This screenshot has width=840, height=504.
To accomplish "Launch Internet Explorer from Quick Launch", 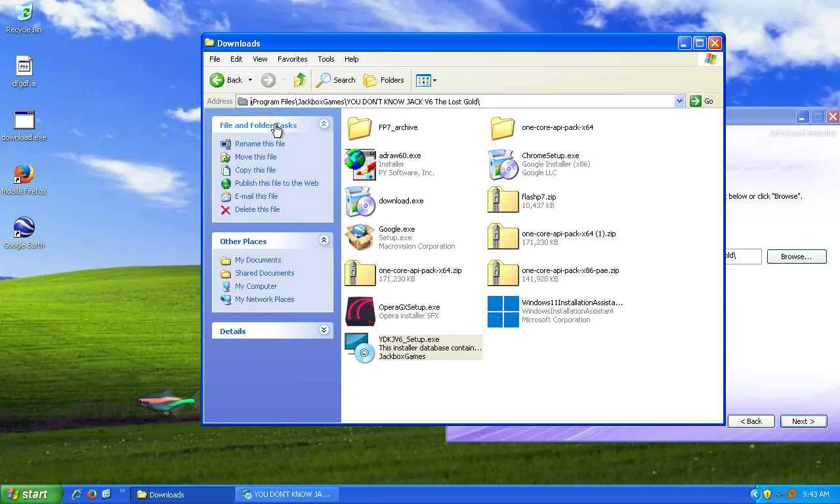I will point(77,494).
